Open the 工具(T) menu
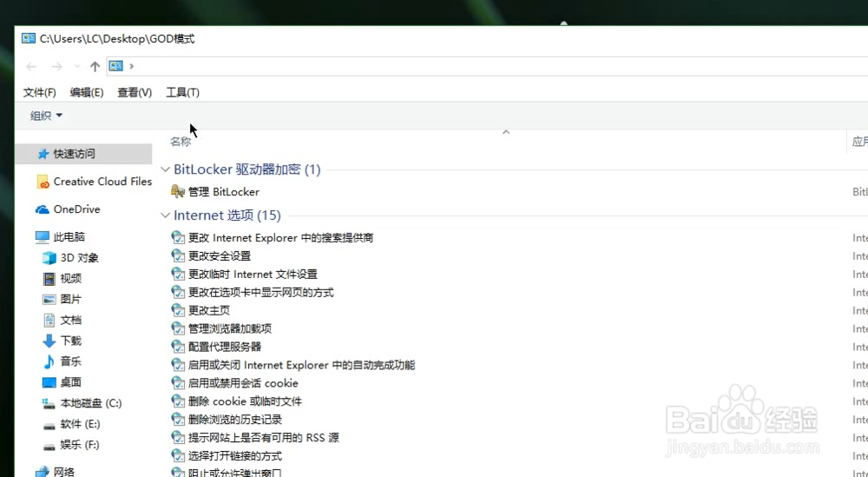 (182, 92)
